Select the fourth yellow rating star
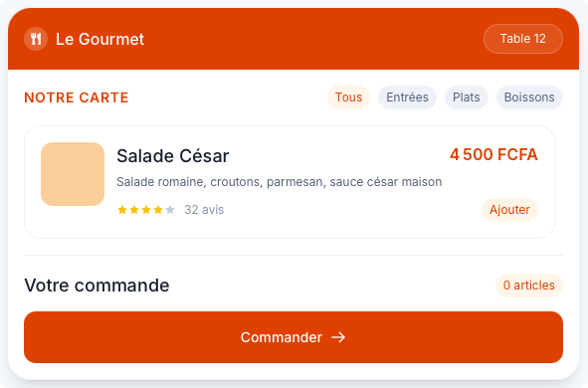 pyautogui.click(x=158, y=210)
